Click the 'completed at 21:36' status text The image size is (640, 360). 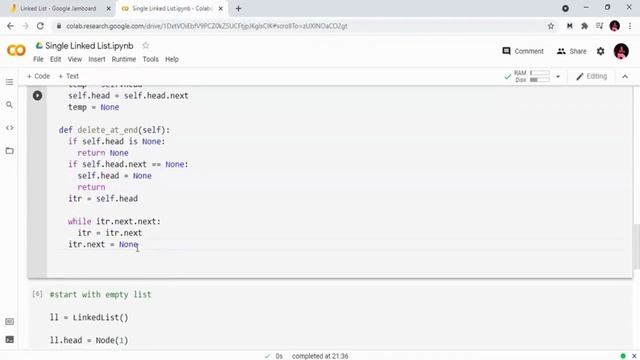(x=320, y=356)
